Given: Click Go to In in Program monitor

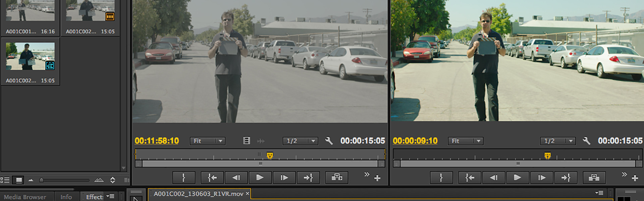Looking at the screenshot, I should click(470, 178).
